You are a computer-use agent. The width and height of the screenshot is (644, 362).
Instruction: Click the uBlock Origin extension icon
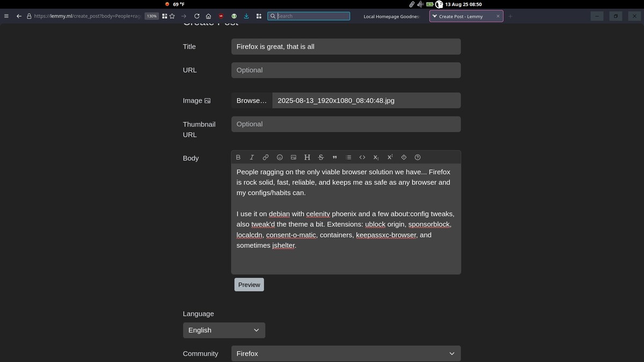click(x=220, y=16)
